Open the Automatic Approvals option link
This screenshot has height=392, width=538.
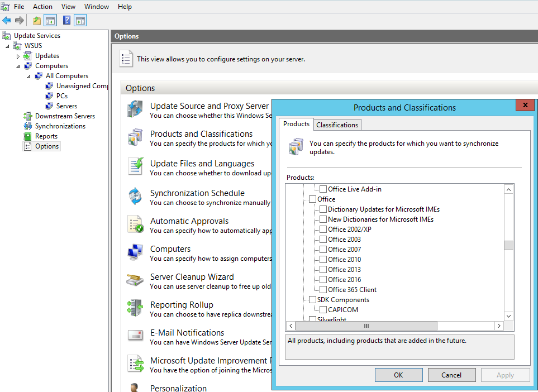[189, 221]
